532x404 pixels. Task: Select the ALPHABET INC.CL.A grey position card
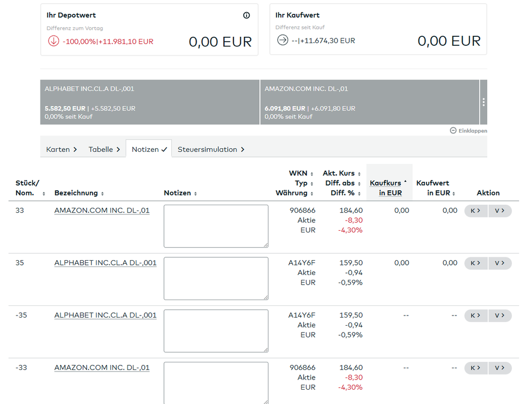pyautogui.click(x=150, y=102)
